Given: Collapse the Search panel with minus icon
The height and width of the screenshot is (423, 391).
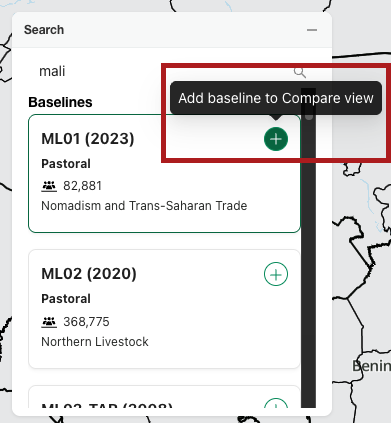Looking at the screenshot, I should point(312,30).
